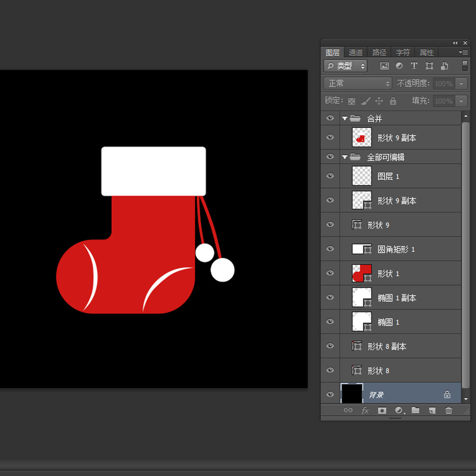
Task: Hide the 圆角矩形 1 layer
Action: point(330,249)
